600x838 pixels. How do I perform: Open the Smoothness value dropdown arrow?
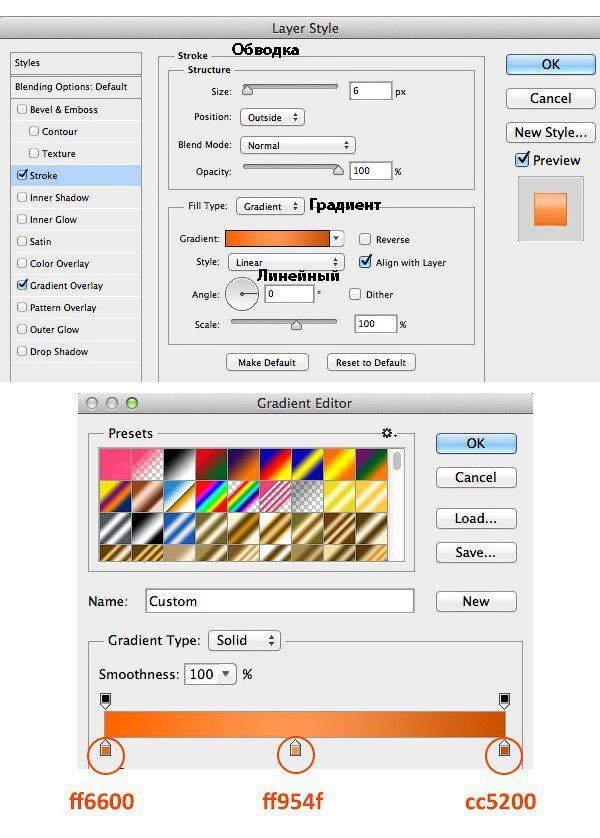click(x=227, y=674)
